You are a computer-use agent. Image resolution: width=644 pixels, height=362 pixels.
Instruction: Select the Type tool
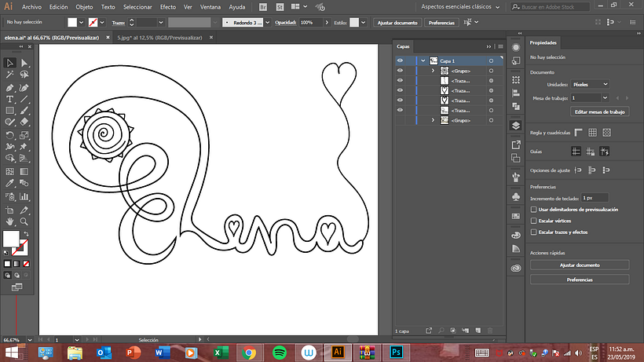pos(10,99)
